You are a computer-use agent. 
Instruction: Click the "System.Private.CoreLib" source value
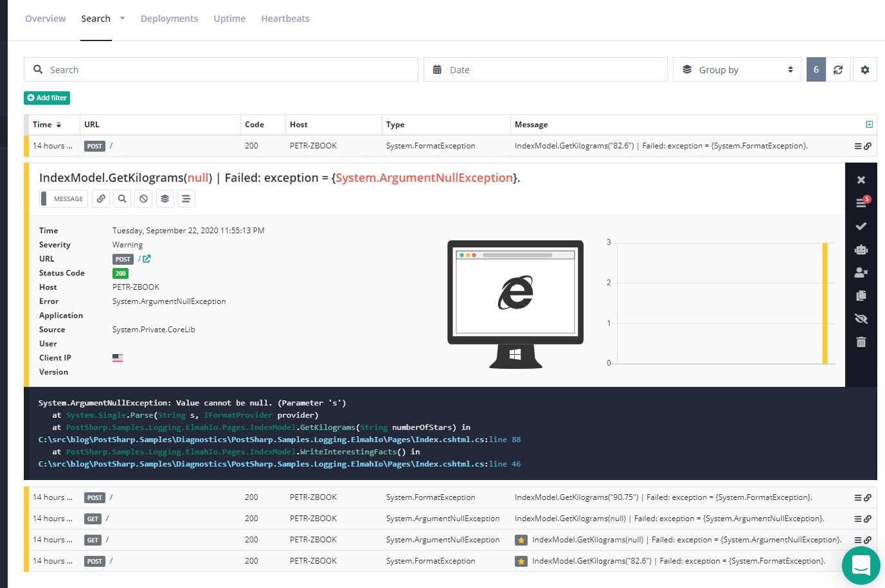click(154, 330)
